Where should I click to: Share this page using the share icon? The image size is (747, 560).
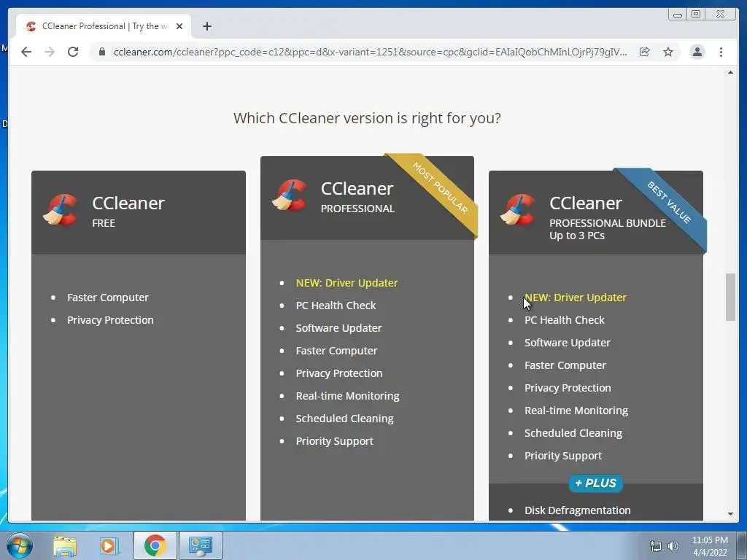[x=645, y=52]
